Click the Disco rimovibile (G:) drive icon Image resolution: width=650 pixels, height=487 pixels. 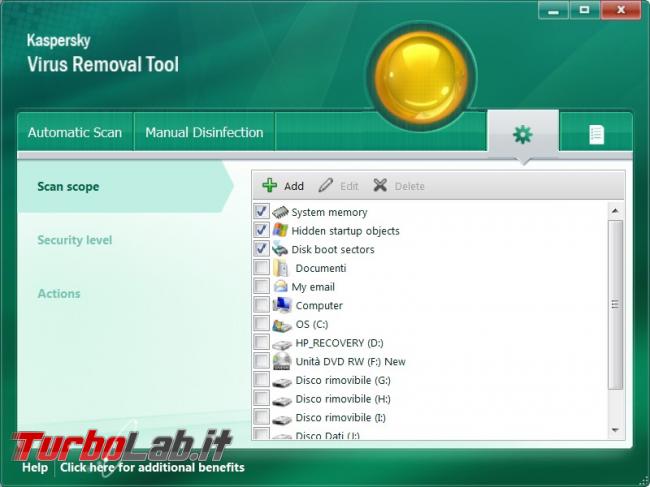(x=282, y=382)
